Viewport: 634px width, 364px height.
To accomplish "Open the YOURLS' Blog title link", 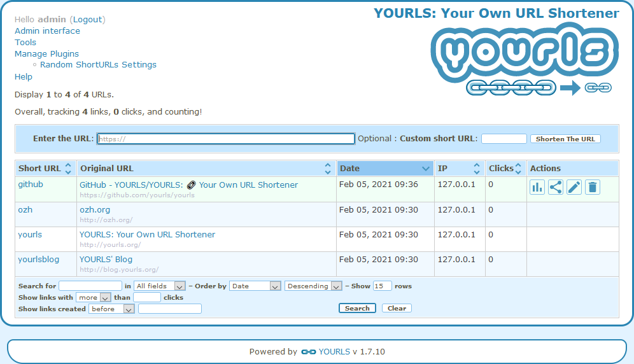I will (x=106, y=259).
